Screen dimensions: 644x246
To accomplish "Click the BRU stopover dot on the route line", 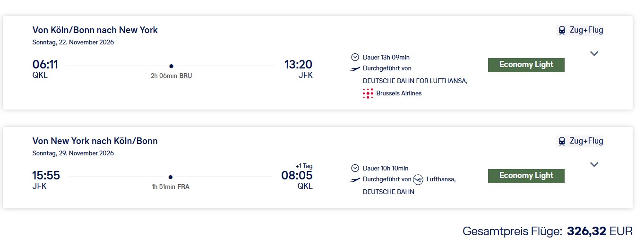I will 171,66.
